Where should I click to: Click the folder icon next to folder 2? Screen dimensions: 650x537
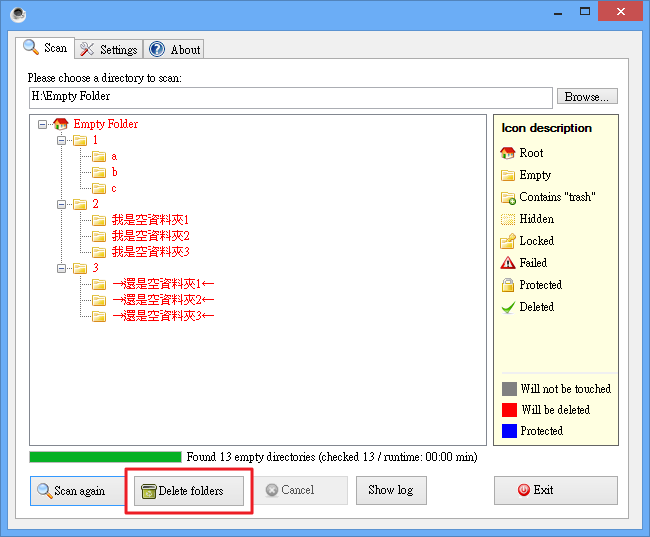(80, 204)
